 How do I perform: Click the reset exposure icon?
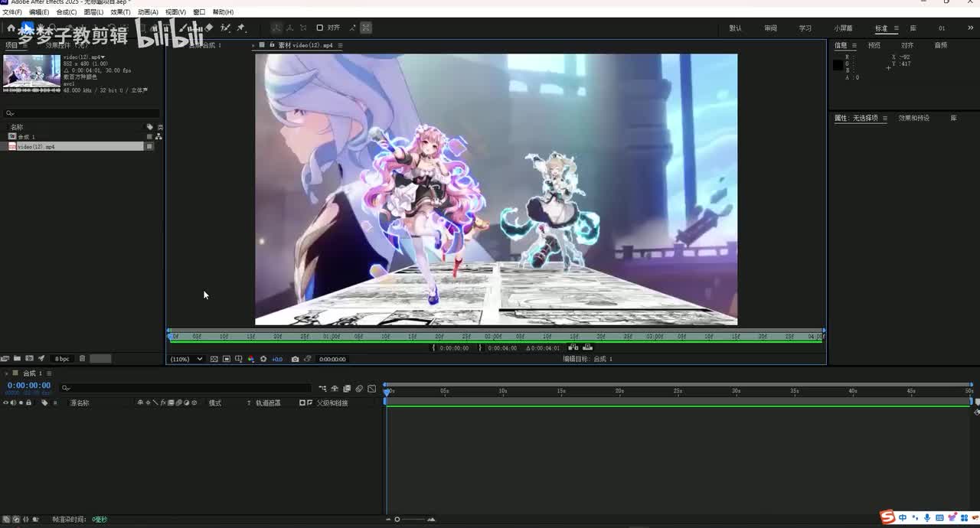coord(263,359)
